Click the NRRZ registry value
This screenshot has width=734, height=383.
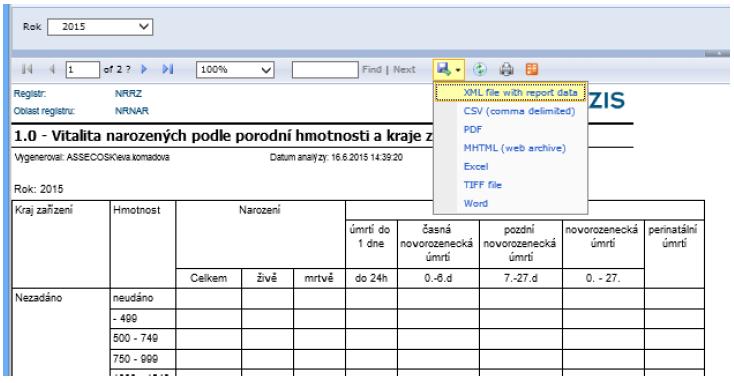tap(128, 94)
